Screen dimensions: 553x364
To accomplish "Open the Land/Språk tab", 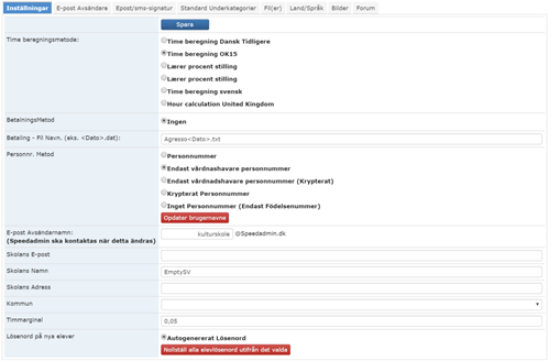I will pos(306,8).
